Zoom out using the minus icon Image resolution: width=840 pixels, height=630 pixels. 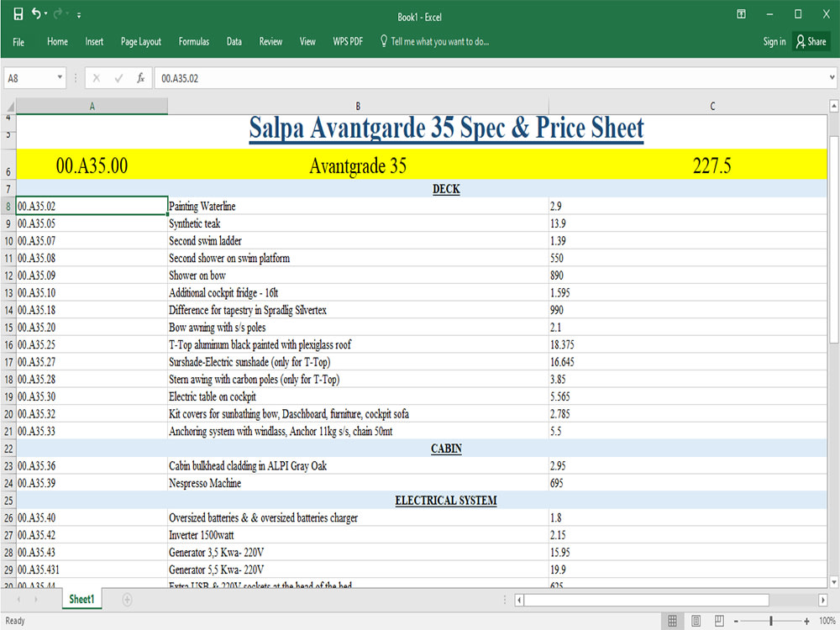[x=737, y=621]
